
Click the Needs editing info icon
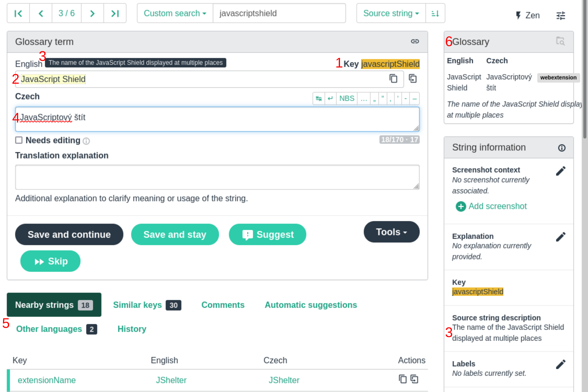coord(86,141)
